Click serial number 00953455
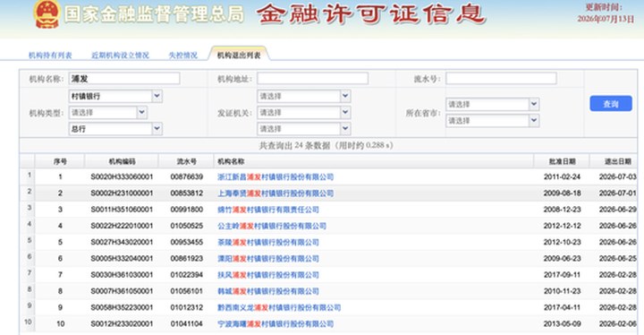This screenshot has width=644, height=335. click(187, 242)
